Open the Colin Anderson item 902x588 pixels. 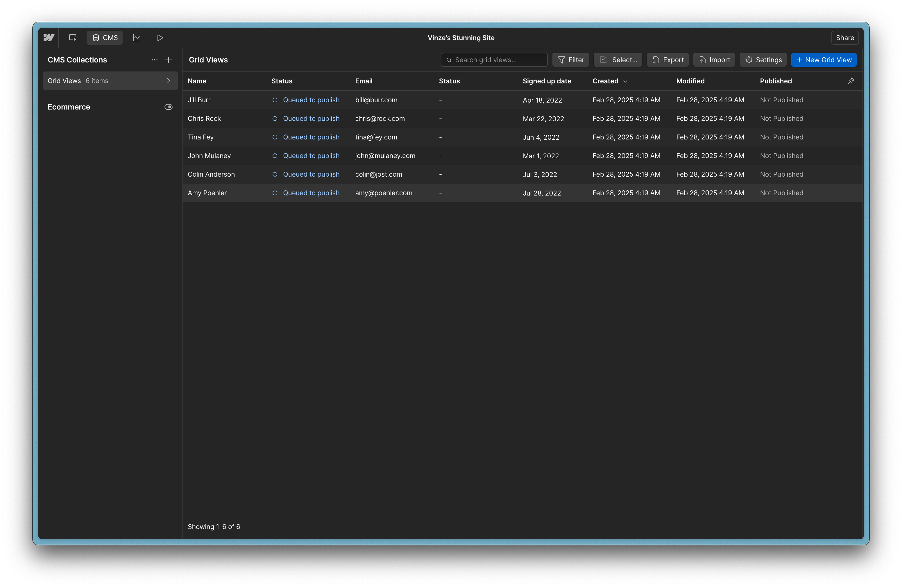click(x=211, y=174)
